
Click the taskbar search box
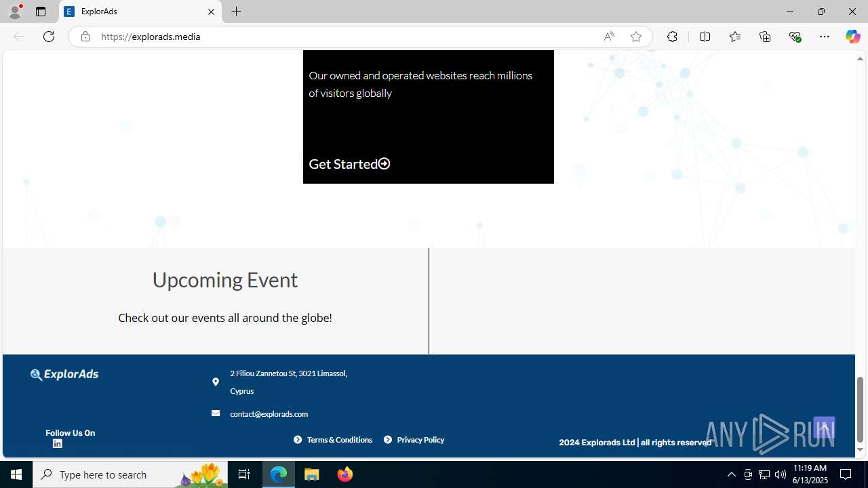coord(130,474)
